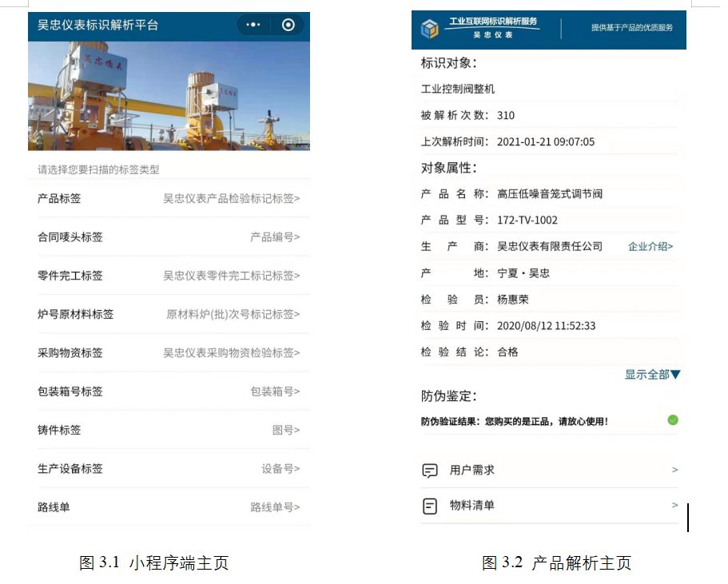Click the 请选择您要扫描的标签类型 prompt
Image resolution: width=728 pixels, height=584 pixels.
(98, 170)
